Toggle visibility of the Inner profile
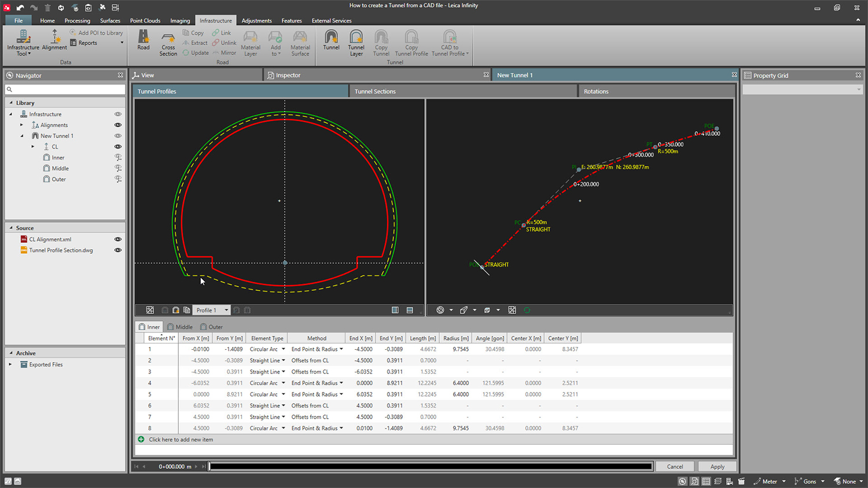This screenshot has width=868, height=488. click(118, 157)
